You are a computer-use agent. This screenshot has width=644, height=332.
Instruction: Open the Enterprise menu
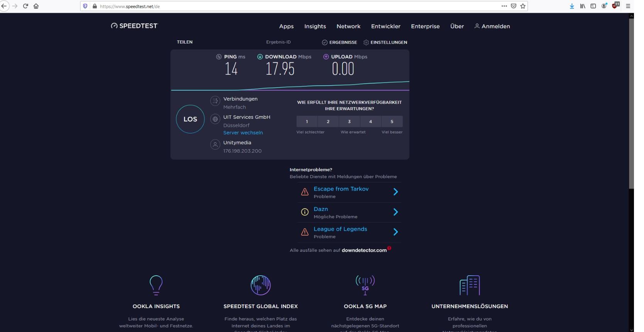[425, 26]
